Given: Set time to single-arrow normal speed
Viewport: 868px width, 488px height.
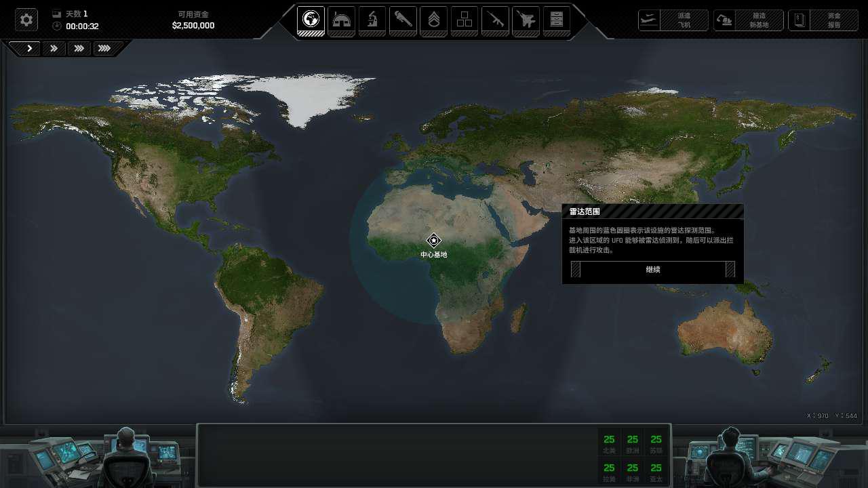Looking at the screenshot, I should (x=30, y=48).
